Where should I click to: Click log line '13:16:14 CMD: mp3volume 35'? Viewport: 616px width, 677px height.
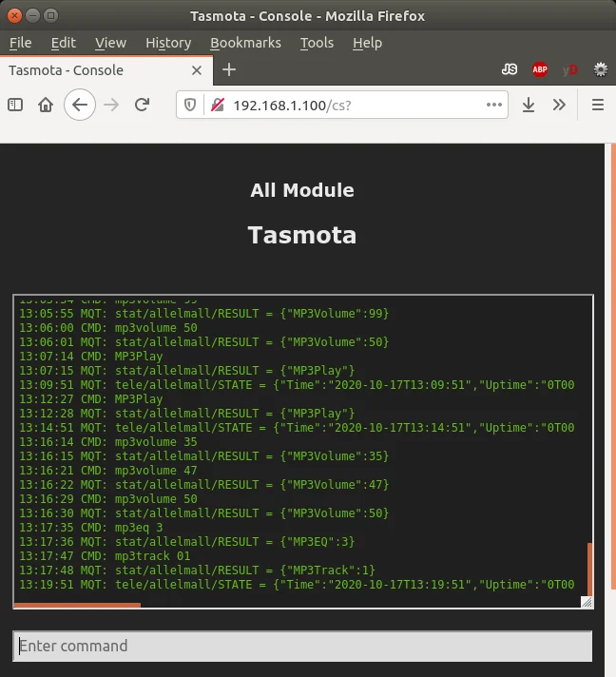[108, 442]
